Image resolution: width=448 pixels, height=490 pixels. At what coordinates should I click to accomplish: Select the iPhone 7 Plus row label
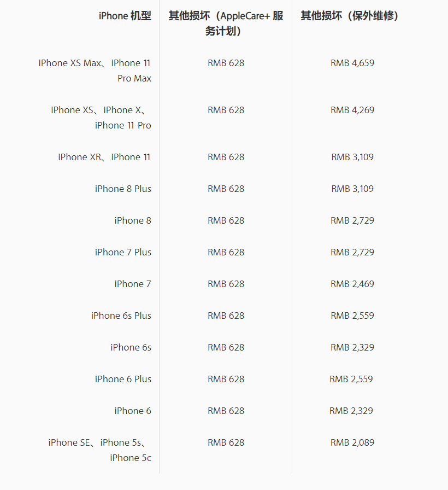pyautogui.click(x=123, y=252)
